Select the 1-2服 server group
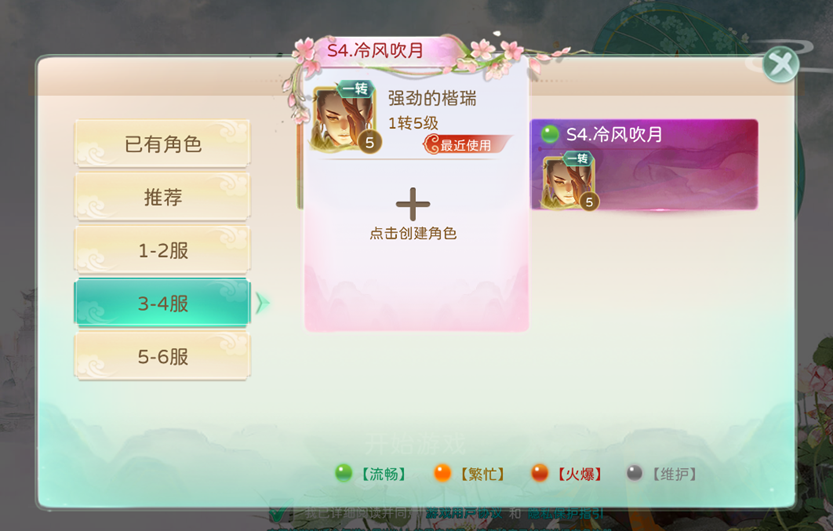The height and width of the screenshot is (531, 833). click(x=162, y=250)
